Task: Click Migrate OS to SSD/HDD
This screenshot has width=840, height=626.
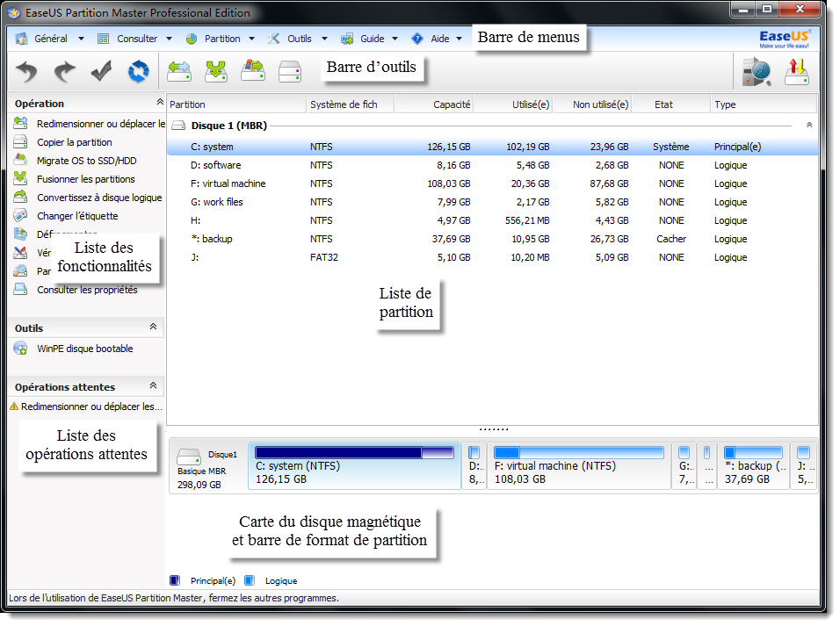Action: click(x=86, y=161)
